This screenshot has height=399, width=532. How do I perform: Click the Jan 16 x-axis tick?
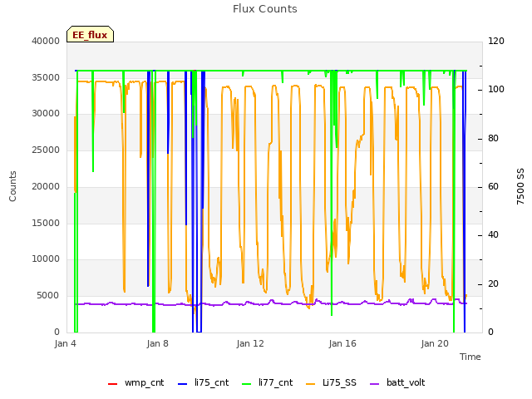(342, 343)
